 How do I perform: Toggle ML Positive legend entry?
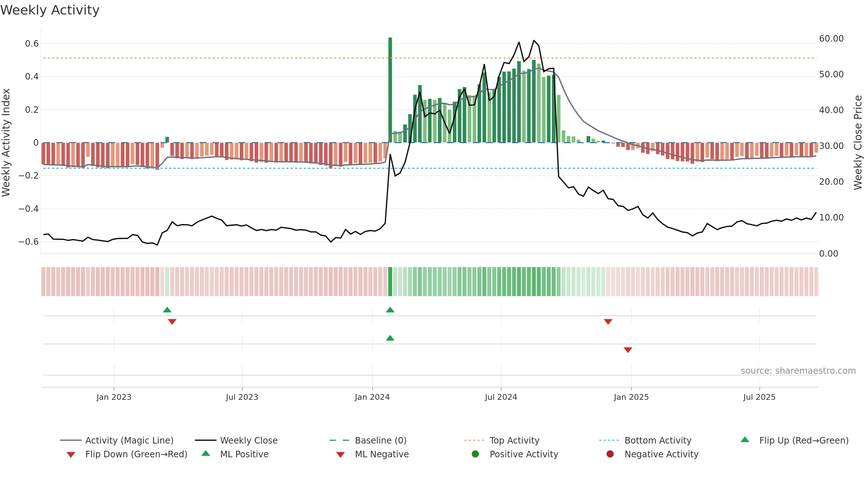235,454
